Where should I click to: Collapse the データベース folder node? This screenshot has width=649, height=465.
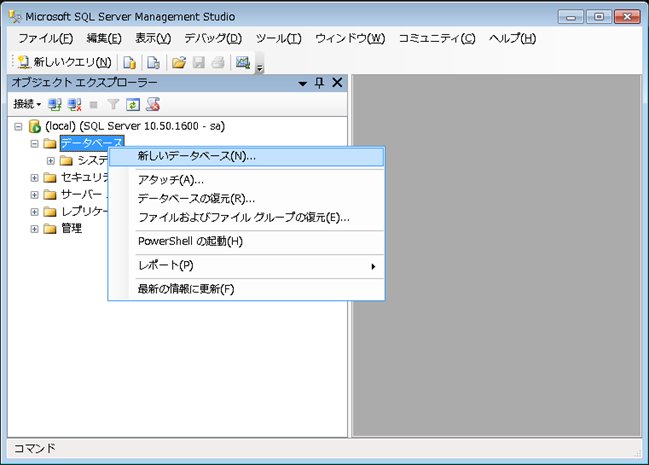pyautogui.click(x=34, y=144)
